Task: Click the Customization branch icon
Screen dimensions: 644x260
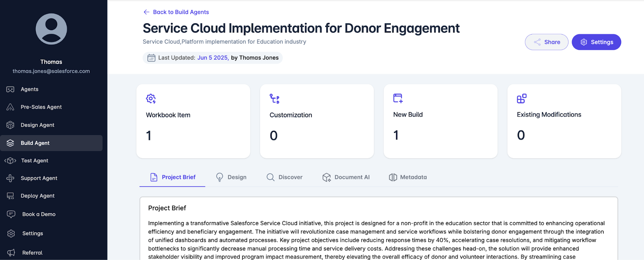Action: coord(275,98)
